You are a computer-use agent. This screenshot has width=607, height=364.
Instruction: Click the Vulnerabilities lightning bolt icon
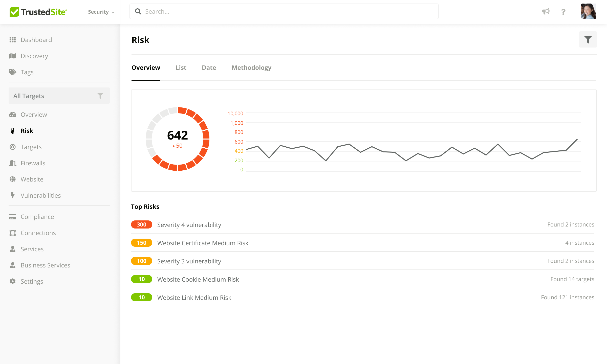[x=13, y=195]
